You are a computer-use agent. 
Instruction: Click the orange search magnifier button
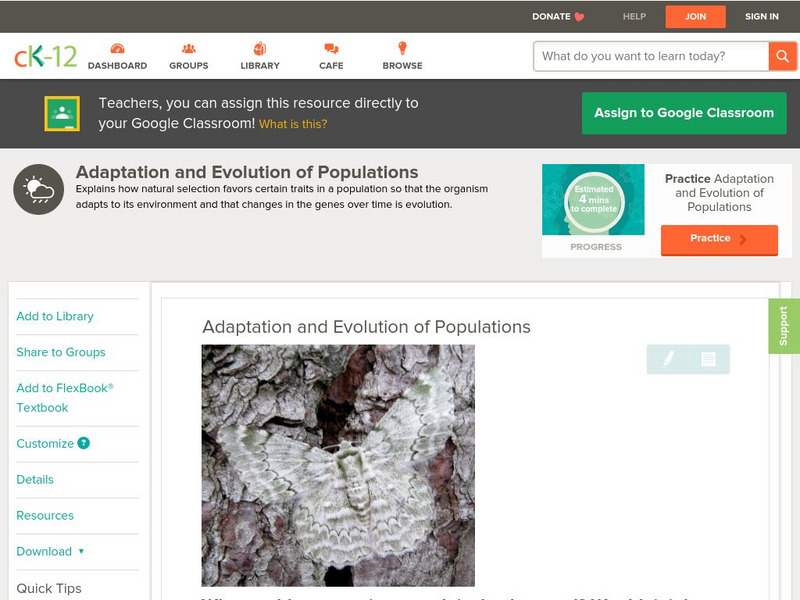pyautogui.click(x=782, y=56)
